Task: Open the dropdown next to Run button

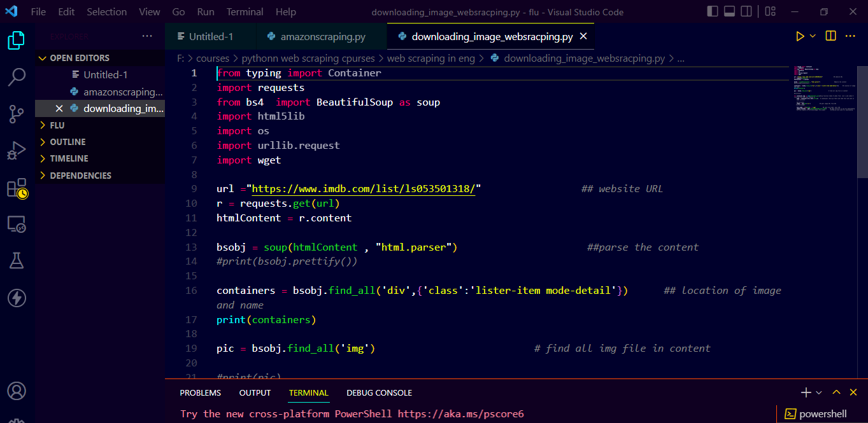Action: [813, 36]
